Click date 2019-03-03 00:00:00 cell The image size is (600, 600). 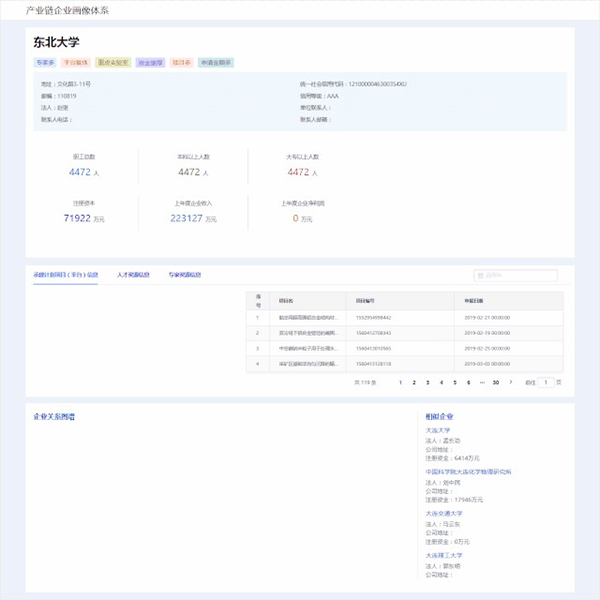(x=487, y=364)
